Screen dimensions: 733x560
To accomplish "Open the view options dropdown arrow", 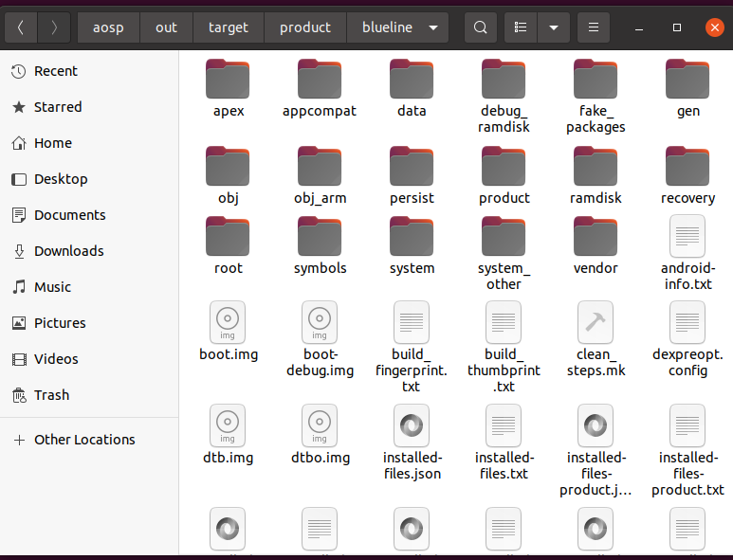I will point(553,27).
